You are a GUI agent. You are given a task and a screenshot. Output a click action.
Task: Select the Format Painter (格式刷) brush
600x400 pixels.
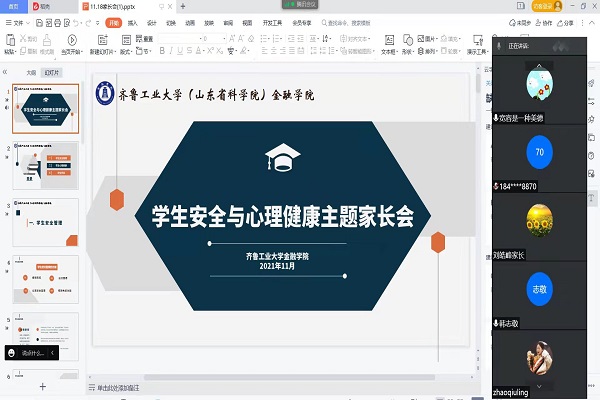[x=47, y=40]
